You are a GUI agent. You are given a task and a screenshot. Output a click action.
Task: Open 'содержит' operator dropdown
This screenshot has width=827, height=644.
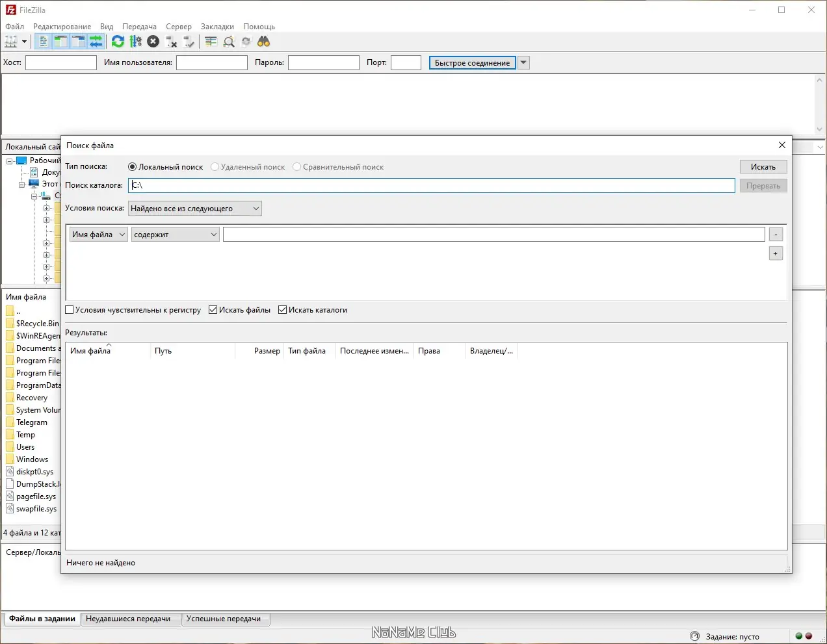tap(176, 235)
